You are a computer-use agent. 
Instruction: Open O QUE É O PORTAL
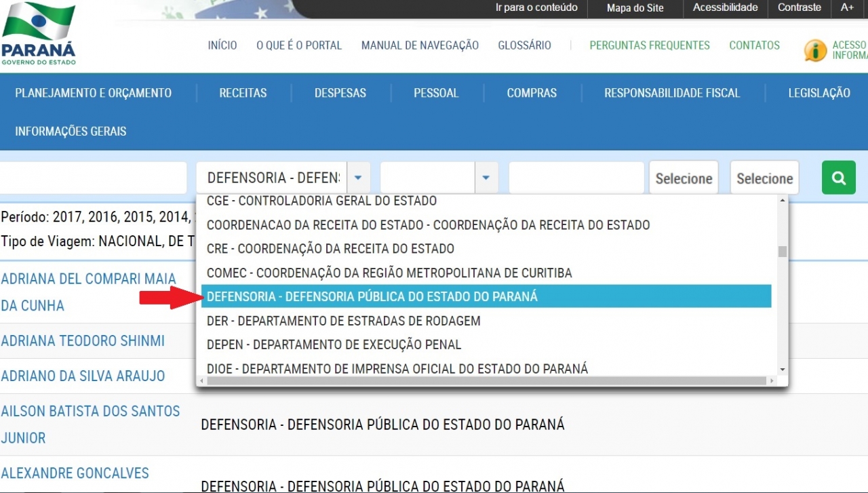point(299,45)
